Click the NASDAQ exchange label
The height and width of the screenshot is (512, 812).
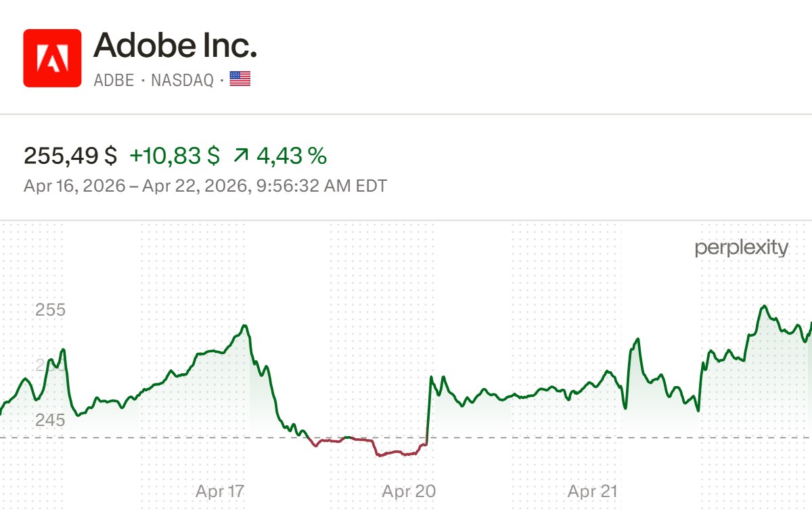[x=182, y=80]
